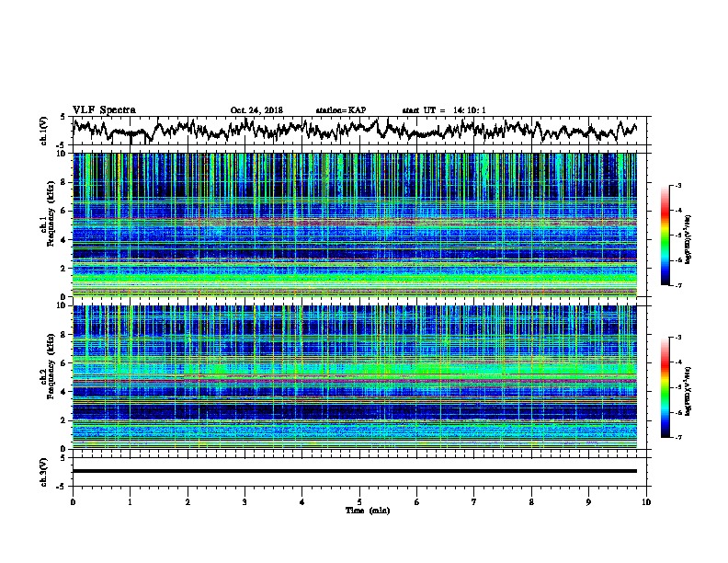This screenshot has width=728, height=563.
Task: Click time axis tick label "9"
Action: click(588, 502)
